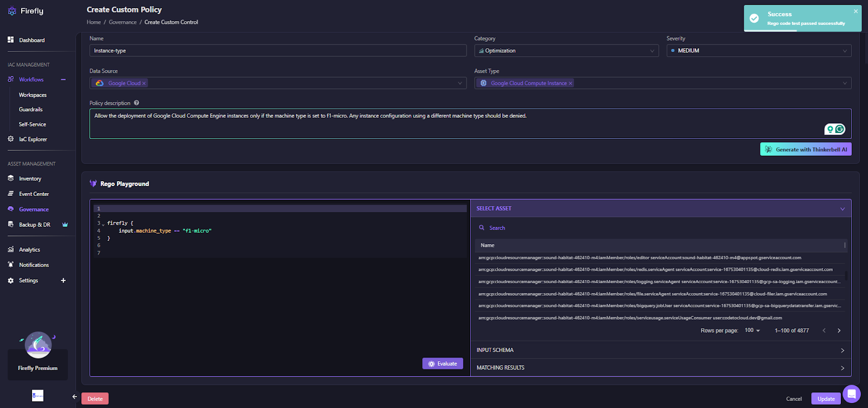Image resolution: width=868 pixels, height=408 pixels.
Task: Open Guardrails in the sidebar
Action: pos(30,109)
